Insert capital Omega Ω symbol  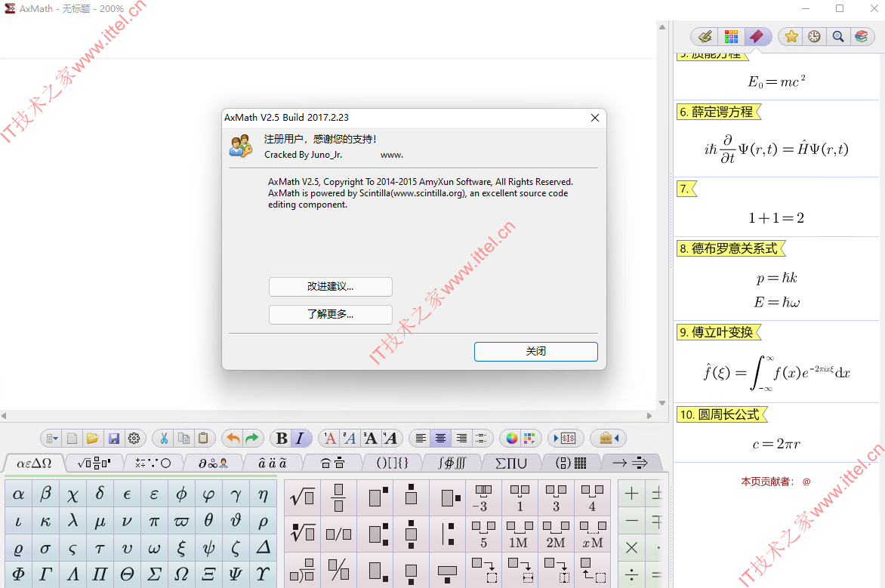(181, 574)
